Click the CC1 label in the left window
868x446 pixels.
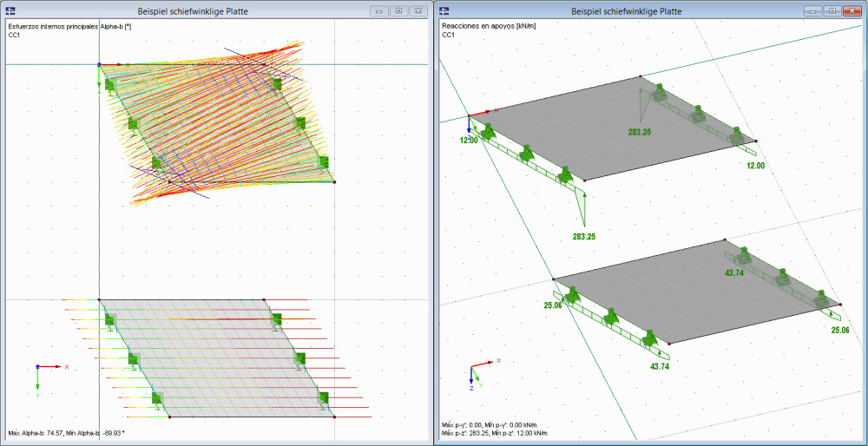14,35
